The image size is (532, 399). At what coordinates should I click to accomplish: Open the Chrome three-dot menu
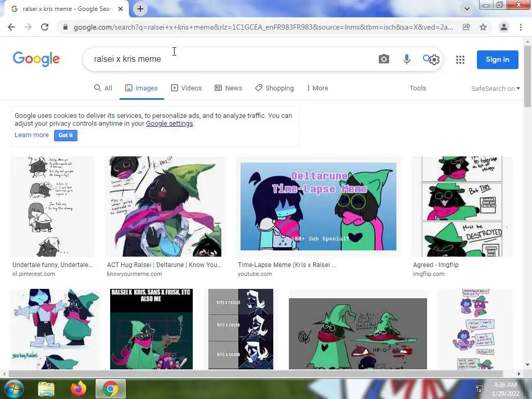click(521, 27)
